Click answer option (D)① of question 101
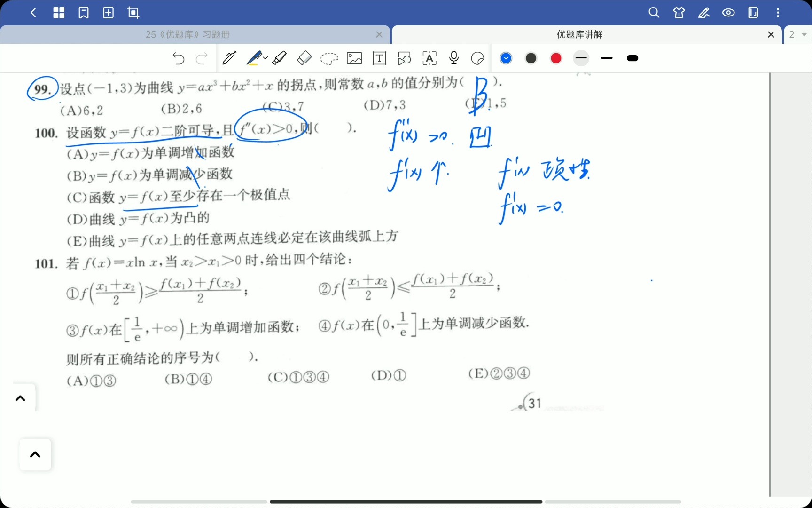Screen dimensions: 812x508 click(x=389, y=375)
